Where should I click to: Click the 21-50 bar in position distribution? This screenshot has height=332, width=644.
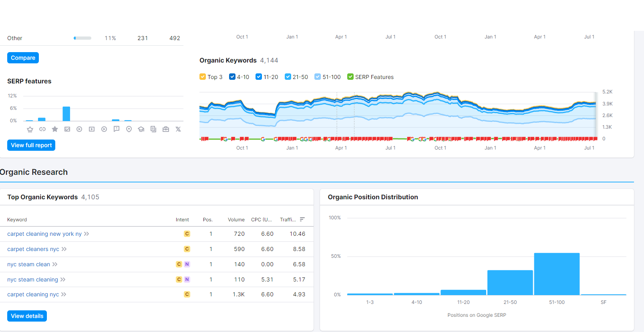tap(510, 283)
